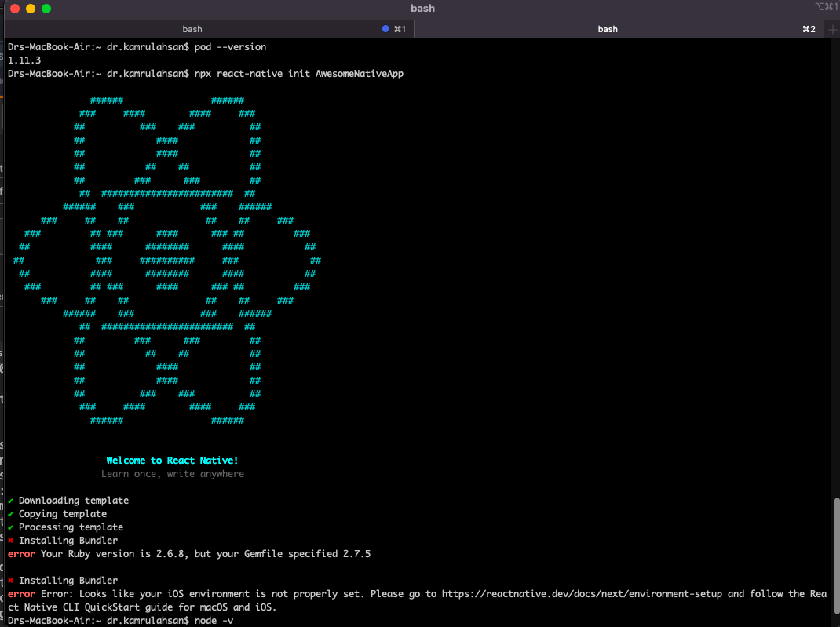840x627 pixels.
Task: Minimize the terminal window with yellow button
Action: (31, 9)
